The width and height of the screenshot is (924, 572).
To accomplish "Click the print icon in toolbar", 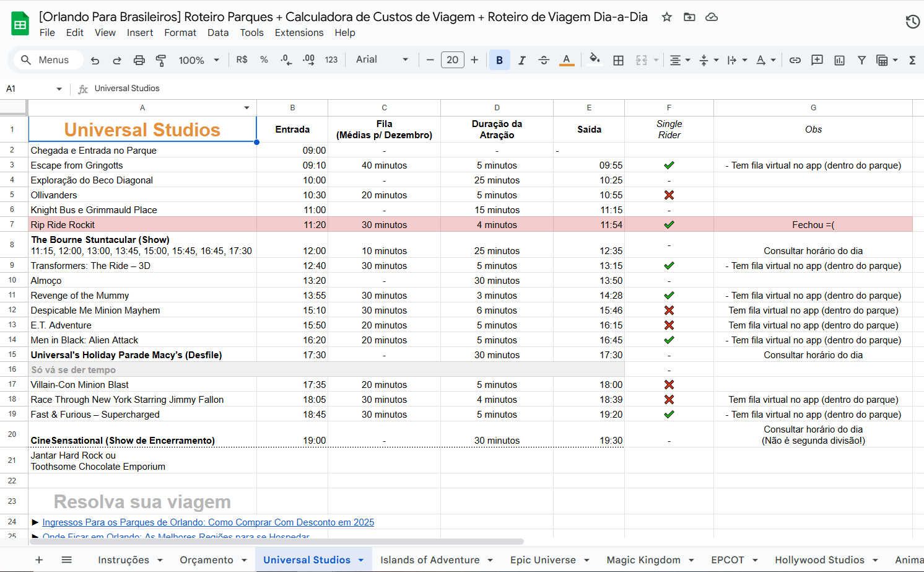I will pyautogui.click(x=139, y=60).
